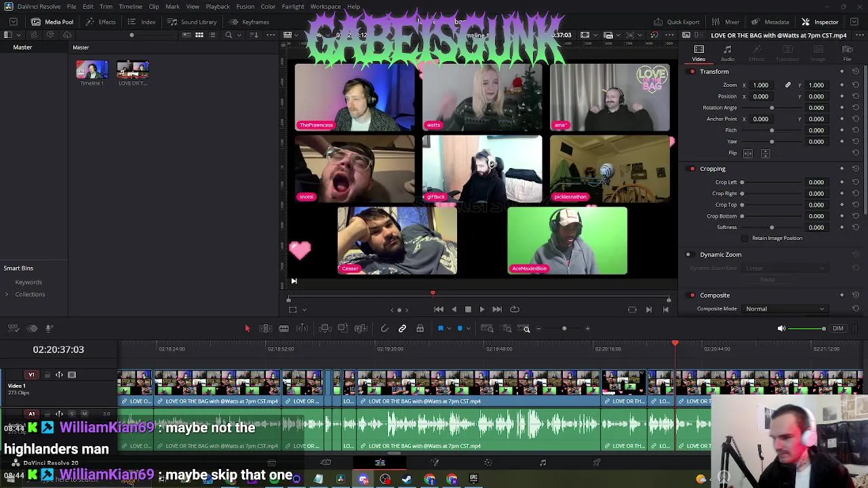
Task: Adjust the Crop Left slider
Action: point(771,182)
